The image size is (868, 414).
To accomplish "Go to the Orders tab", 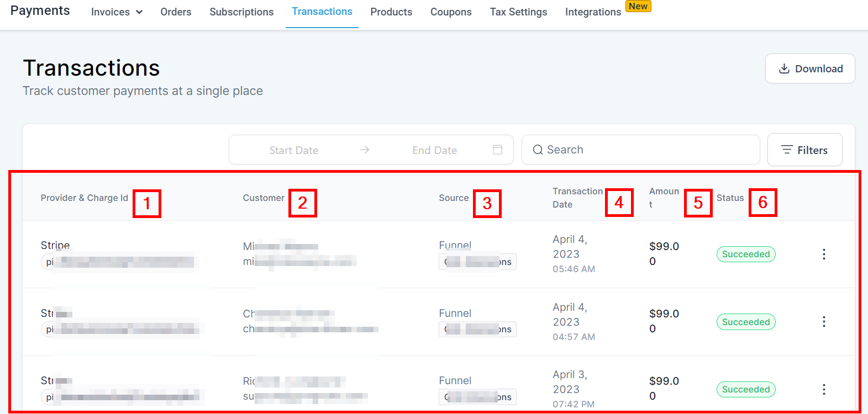I will (x=176, y=12).
